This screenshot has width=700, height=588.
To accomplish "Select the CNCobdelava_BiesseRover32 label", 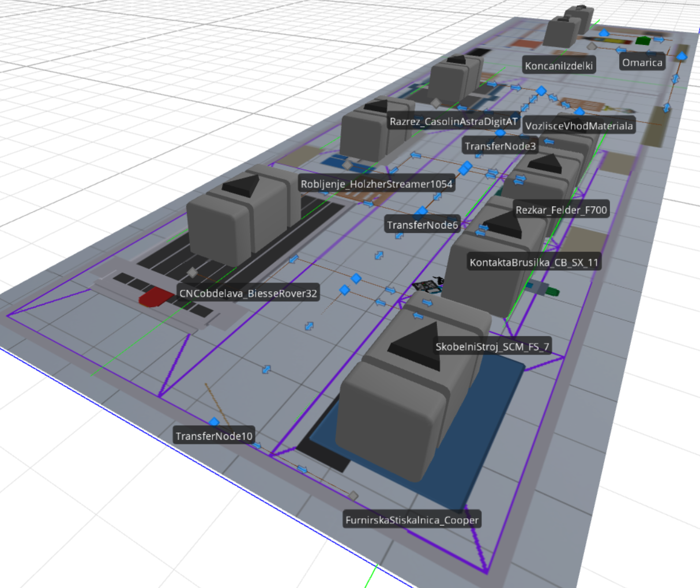I will point(248,293).
